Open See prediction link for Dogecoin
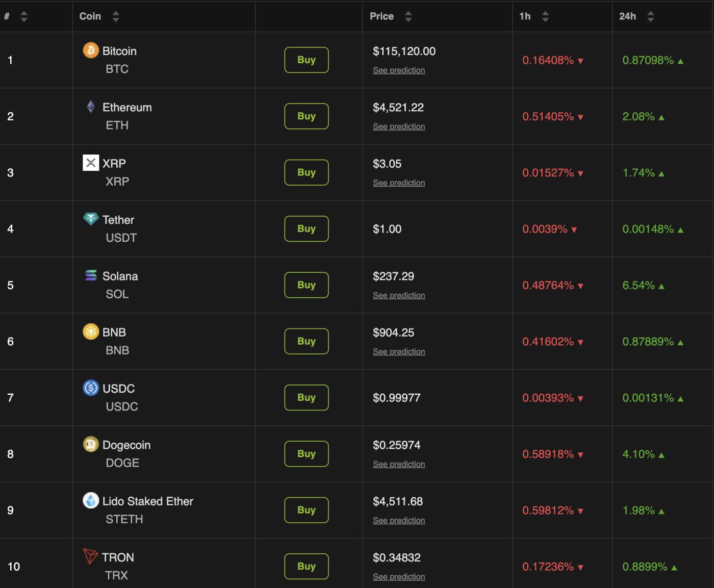The width and height of the screenshot is (714, 588). coord(399,464)
